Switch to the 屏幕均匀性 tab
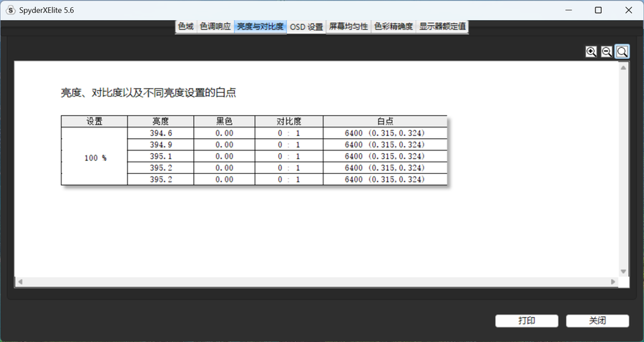 click(x=348, y=26)
